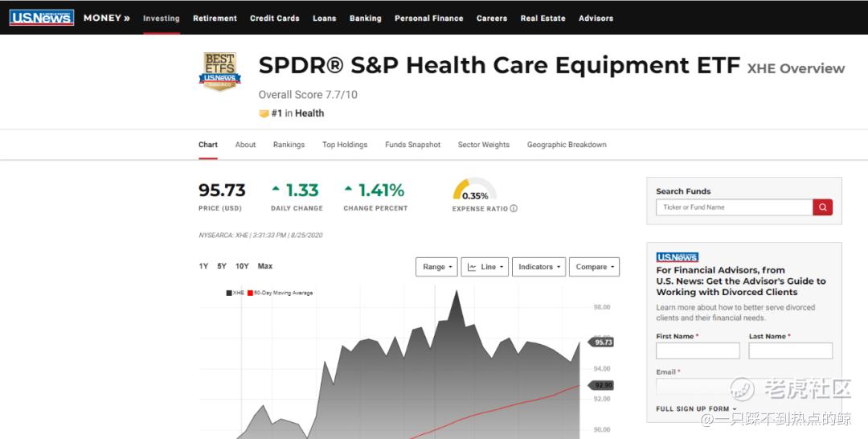Click the Email input field

point(744,387)
